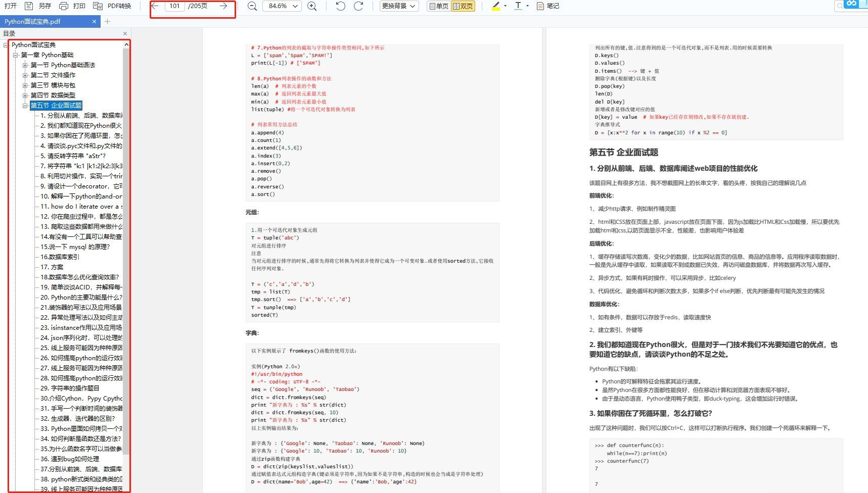Select 第五节 企业面试题 in outline
This screenshot has height=493, width=868.
pos(56,106)
